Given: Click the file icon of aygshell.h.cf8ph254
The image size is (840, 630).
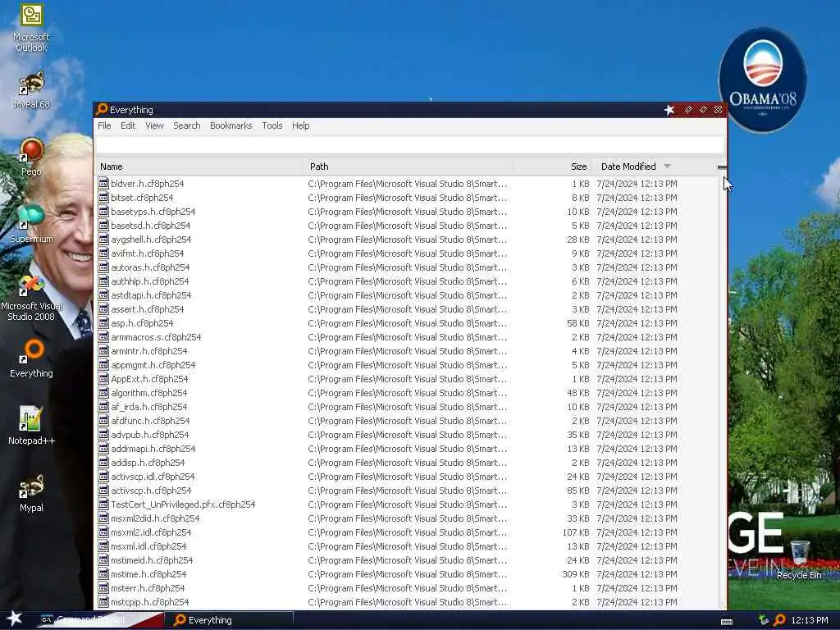Looking at the screenshot, I should 103,239.
